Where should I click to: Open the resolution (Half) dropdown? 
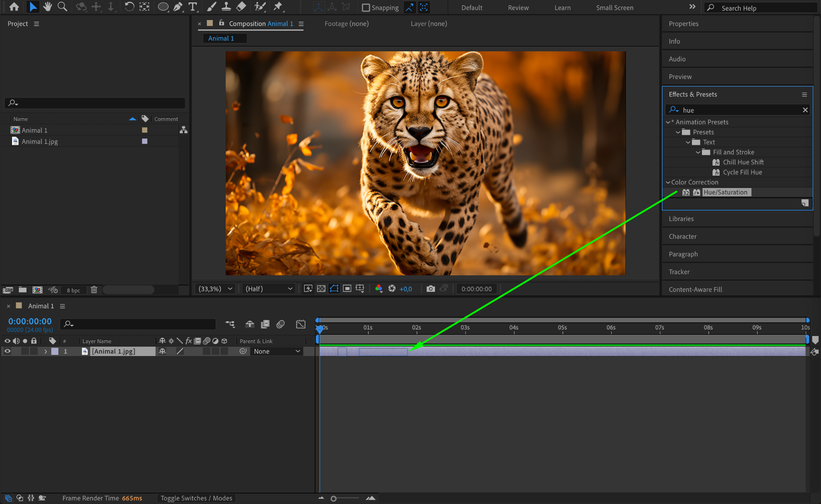[x=269, y=289]
